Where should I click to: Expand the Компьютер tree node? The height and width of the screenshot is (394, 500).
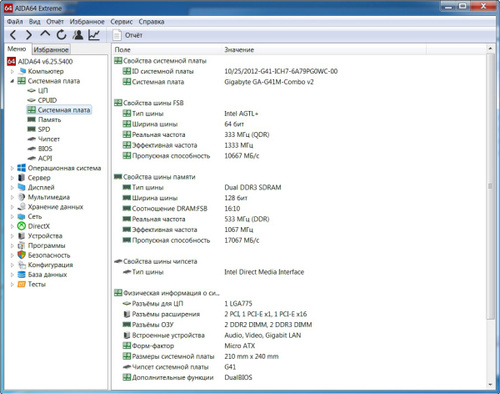[12, 71]
